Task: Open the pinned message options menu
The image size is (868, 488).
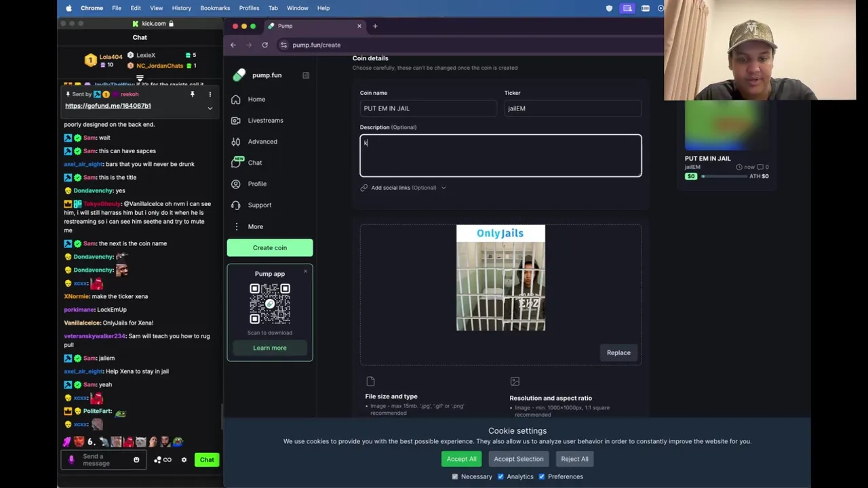Action: point(210,94)
